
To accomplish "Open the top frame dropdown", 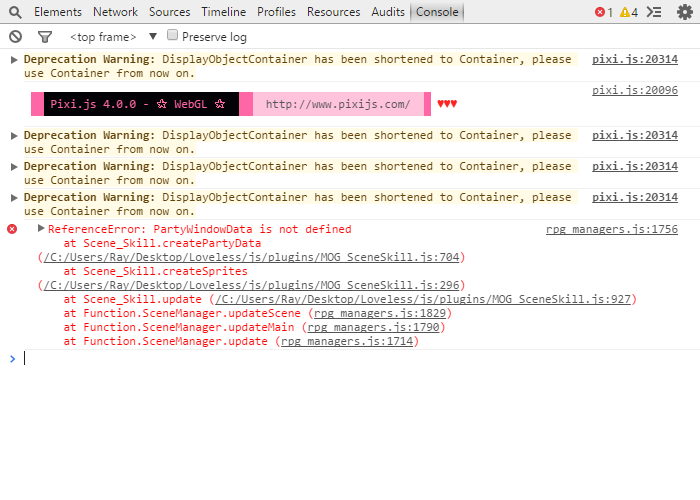I will pos(113,37).
